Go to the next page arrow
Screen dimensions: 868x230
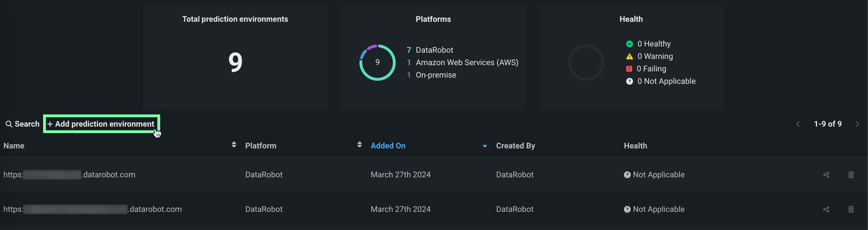[857, 124]
